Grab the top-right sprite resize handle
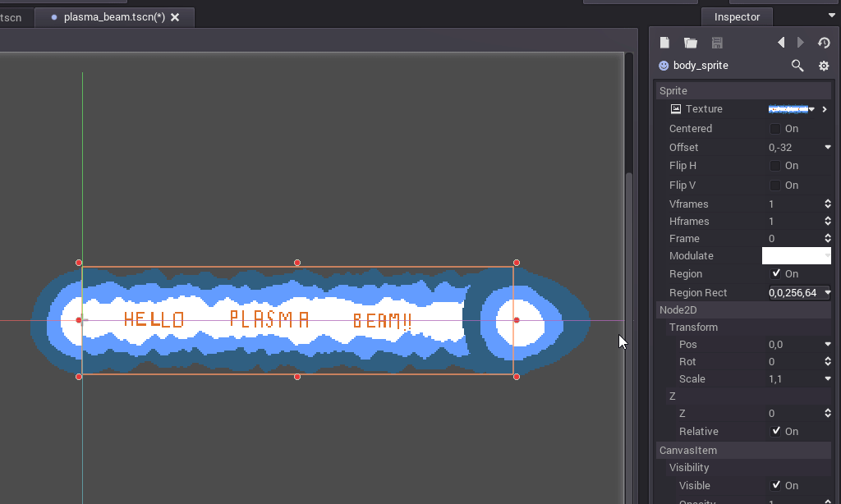 517,263
